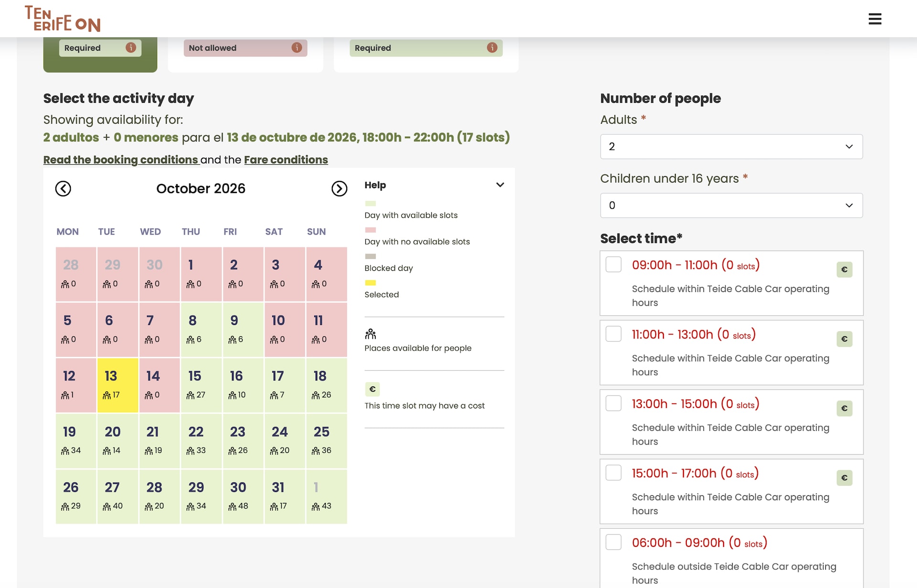Click pink no available slots swatch
Viewport: 917px width, 588px height.
click(x=370, y=230)
